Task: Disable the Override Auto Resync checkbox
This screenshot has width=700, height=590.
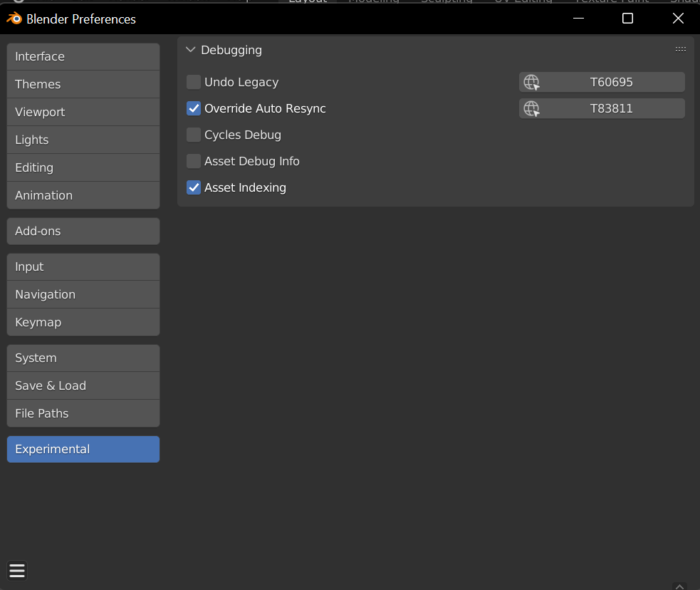Action: (x=193, y=108)
